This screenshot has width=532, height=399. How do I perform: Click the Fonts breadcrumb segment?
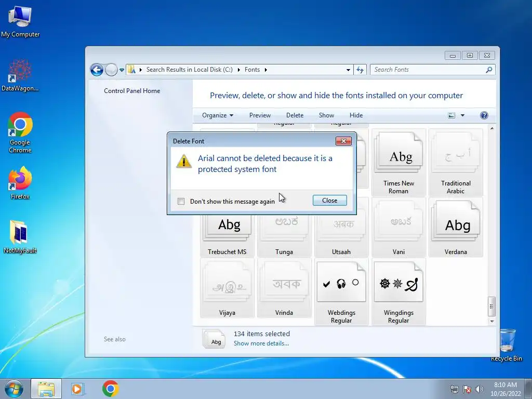coord(252,70)
